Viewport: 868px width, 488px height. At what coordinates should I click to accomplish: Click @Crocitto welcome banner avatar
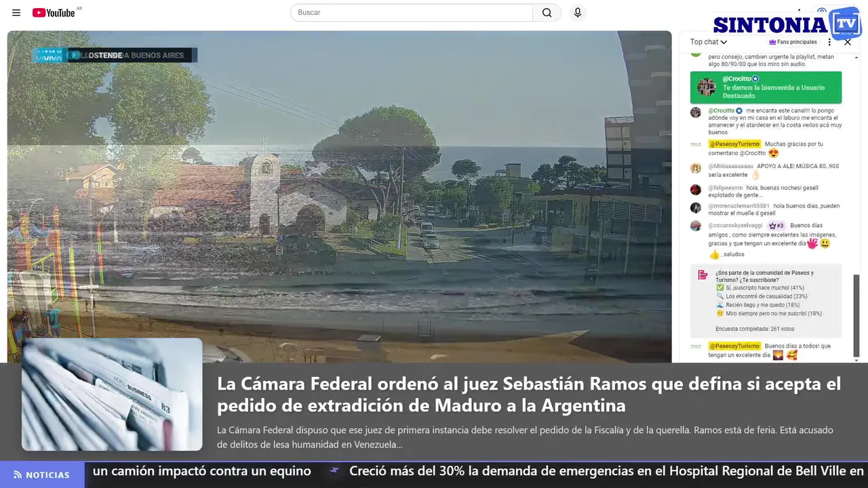707,87
